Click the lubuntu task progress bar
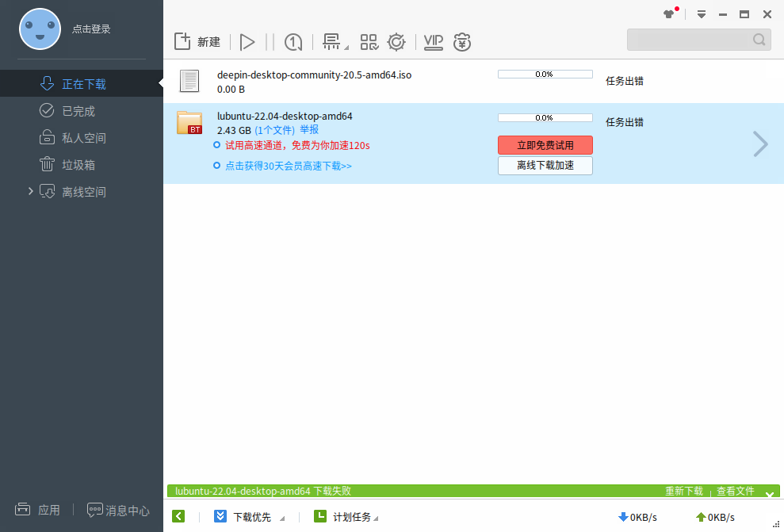Image resolution: width=784 pixels, height=532 pixels. tap(545, 117)
